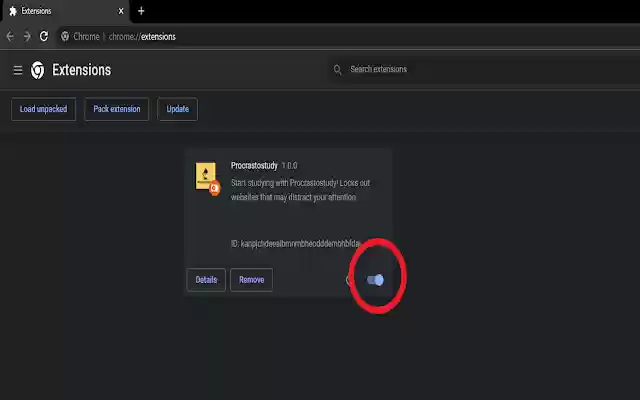
Task: Select the Extensions browser tab
Action: pyautogui.click(x=67, y=11)
